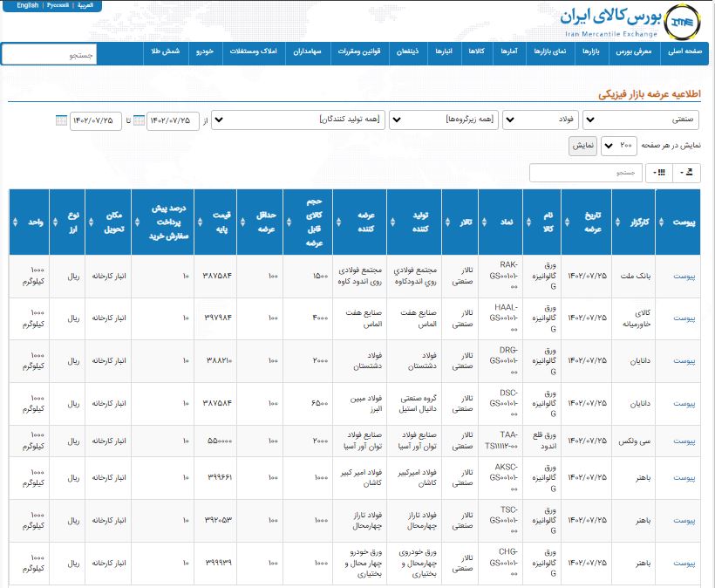The image size is (715, 588).
Task: Open the پیوست link in the AKSC-GS row
Action: (x=684, y=477)
